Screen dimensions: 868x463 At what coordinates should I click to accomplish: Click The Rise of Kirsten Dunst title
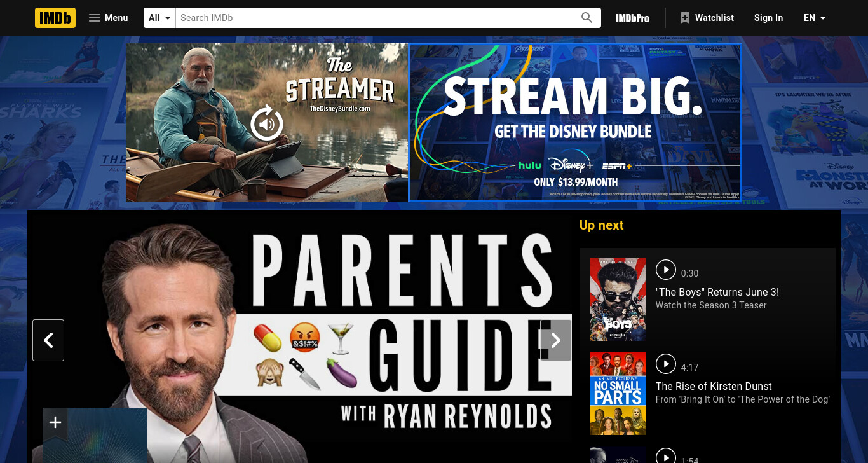714,387
